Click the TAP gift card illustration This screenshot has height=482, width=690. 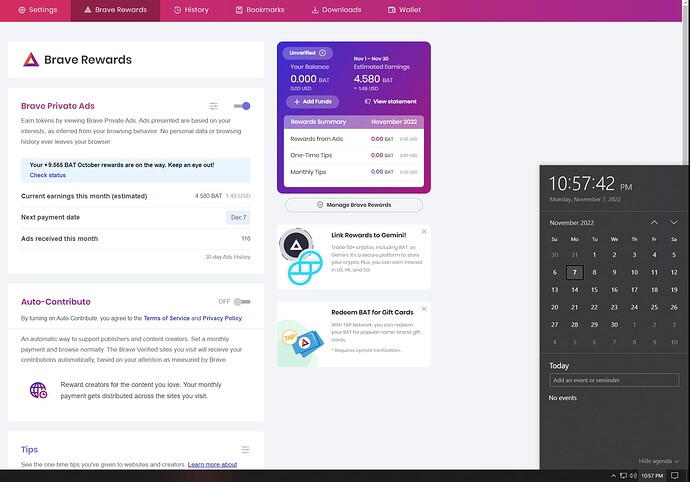coord(301,342)
